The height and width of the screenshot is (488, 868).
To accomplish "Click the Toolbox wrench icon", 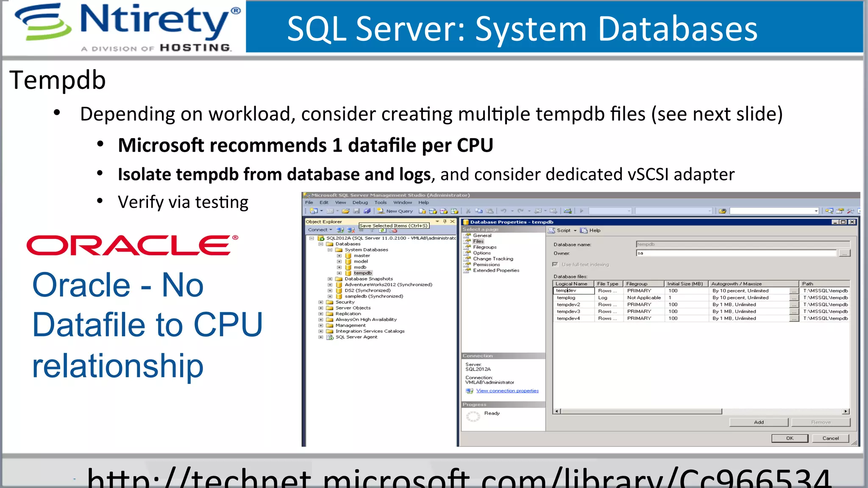I will coord(850,211).
